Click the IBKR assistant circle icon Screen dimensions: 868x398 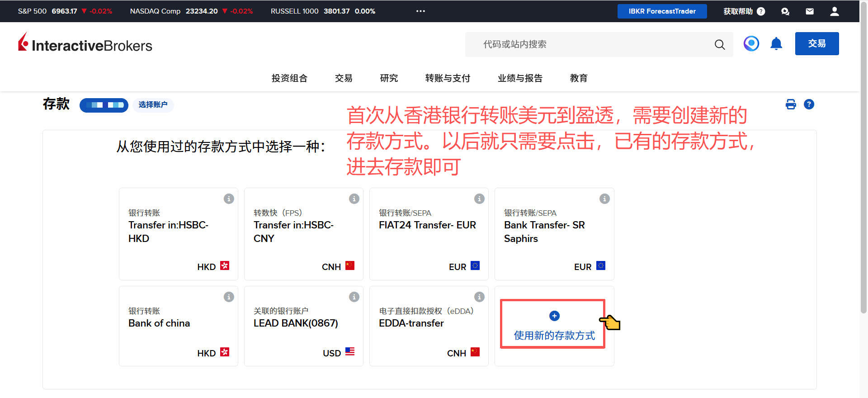pyautogui.click(x=751, y=44)
